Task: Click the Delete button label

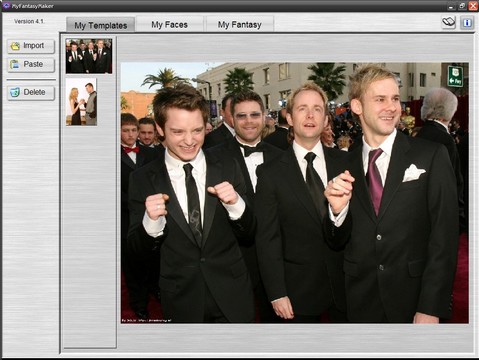Action: 34,92
